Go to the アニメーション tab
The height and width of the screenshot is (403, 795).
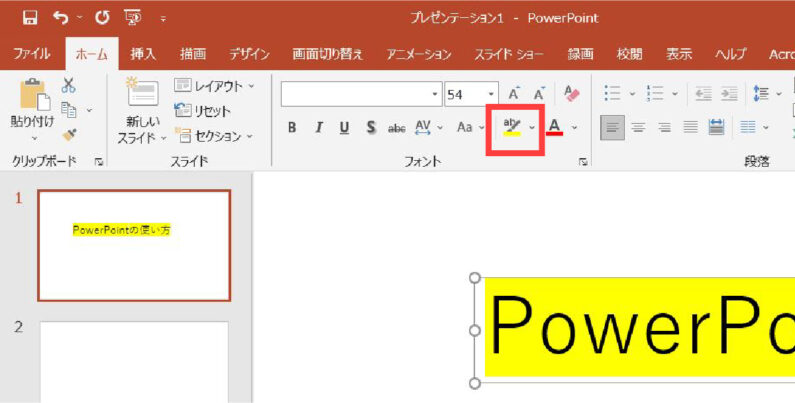(x=419, y=54)
